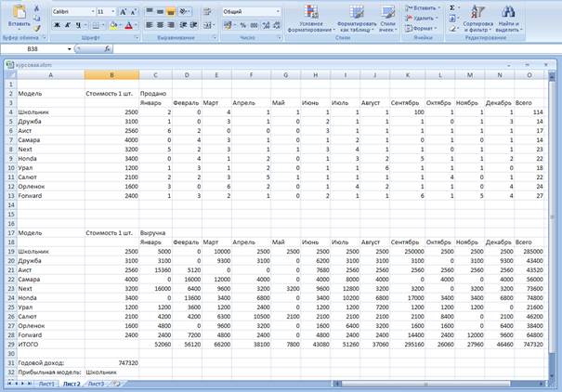
Task: Click the Name Box showing B38
Action: click(x=33, y=47)
